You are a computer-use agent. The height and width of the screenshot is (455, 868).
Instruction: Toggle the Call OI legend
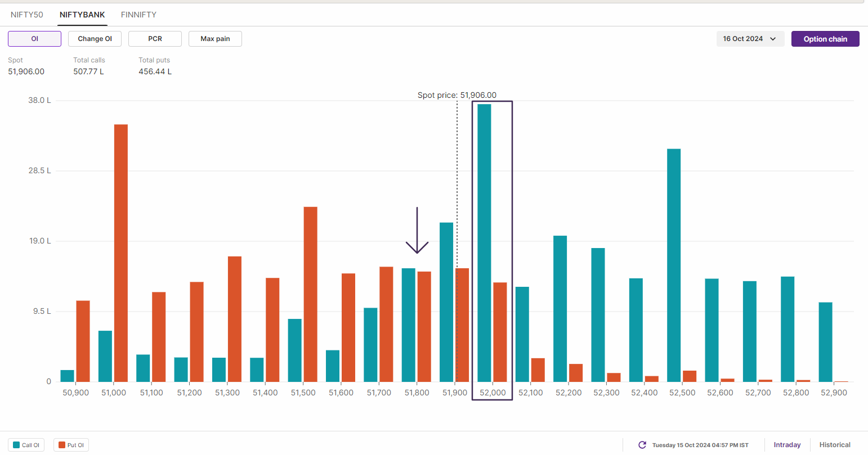tap(26, 445)
